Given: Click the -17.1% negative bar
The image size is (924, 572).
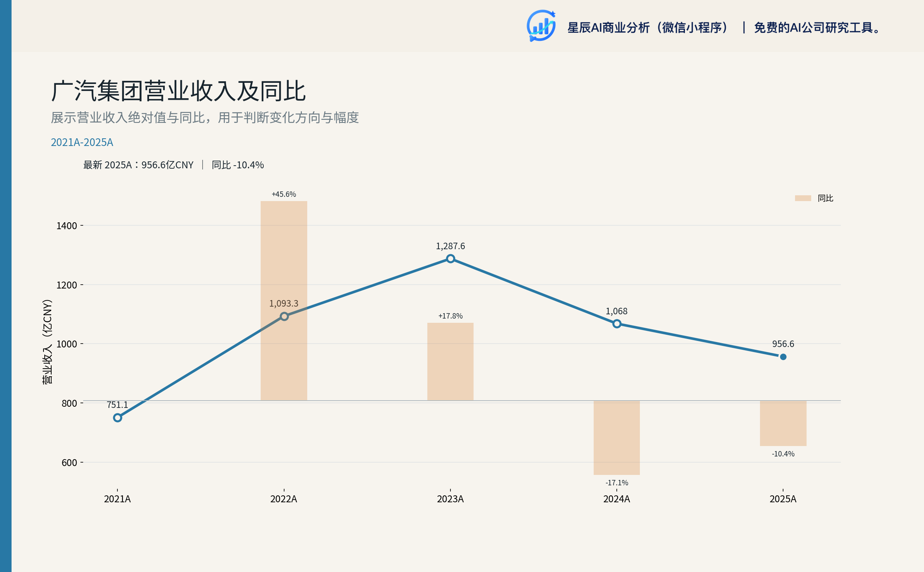Looking at the screenshot, I should 617,438.
